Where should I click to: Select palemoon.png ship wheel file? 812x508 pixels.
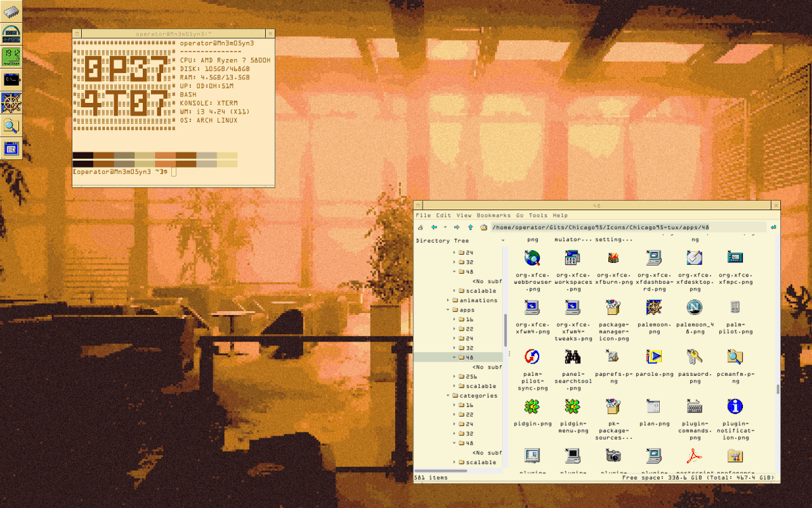pos(654,308)
